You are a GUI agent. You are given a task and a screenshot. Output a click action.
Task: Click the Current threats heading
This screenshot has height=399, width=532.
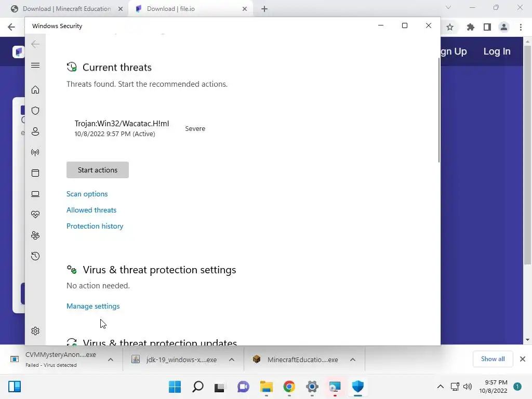(x=117, y=67)
